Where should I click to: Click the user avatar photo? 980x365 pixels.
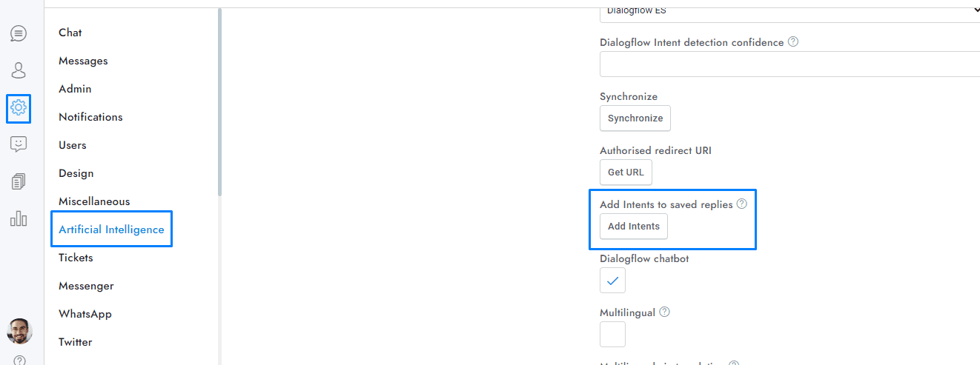tap(20, 331)
